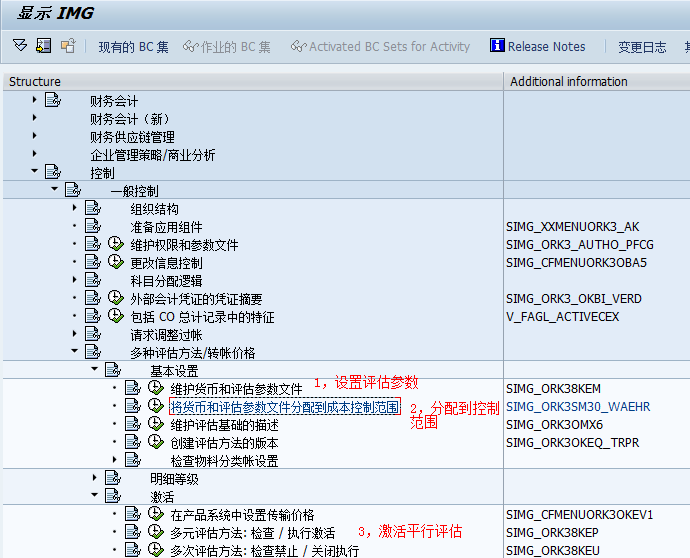Expand the 组织结构 node

(74, 208)
